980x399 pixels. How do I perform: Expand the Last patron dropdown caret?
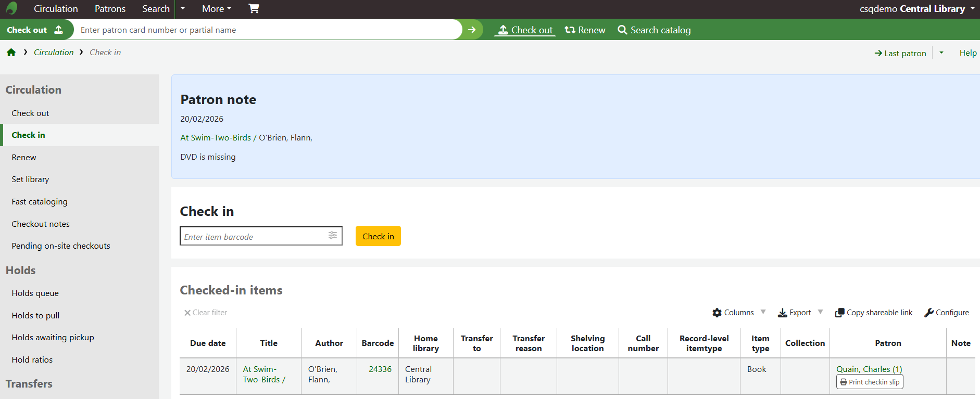click(941, 53)
